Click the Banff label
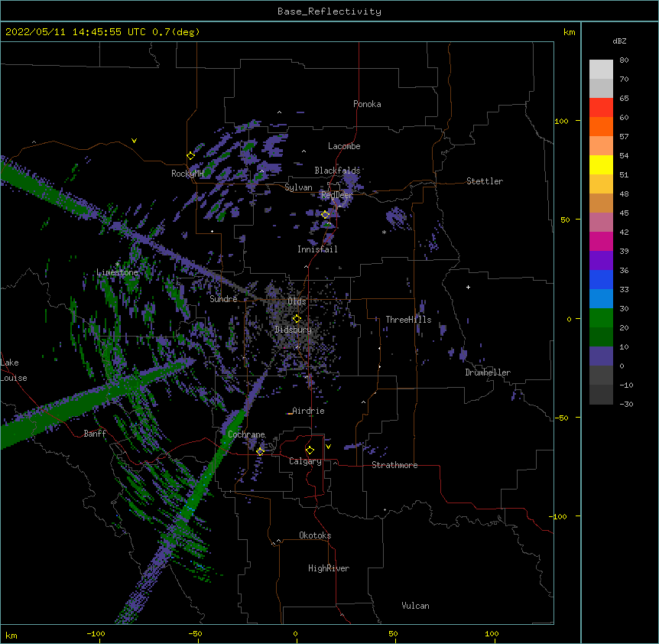Viewport: 659px width, 644px height. click(95, 434)
